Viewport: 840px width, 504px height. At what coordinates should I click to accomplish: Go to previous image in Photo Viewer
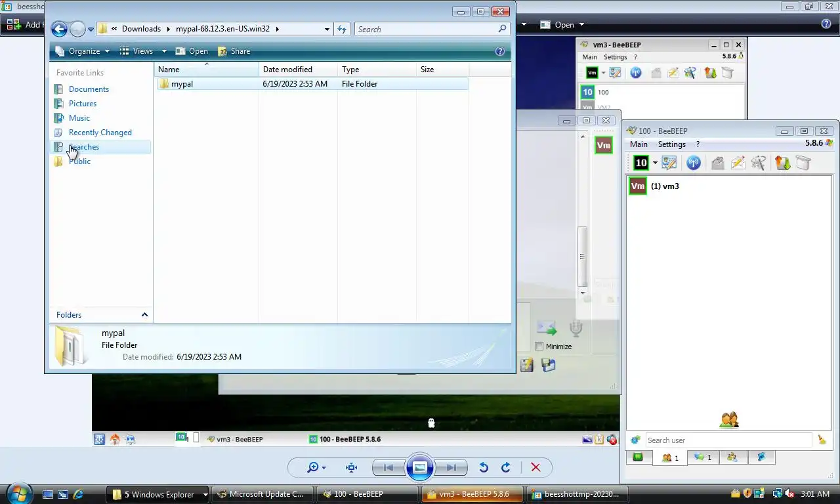click(388, 467)
